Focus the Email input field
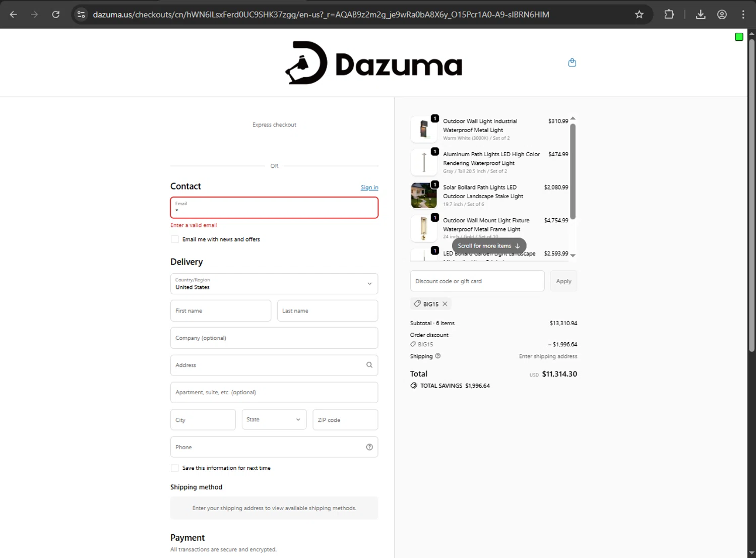Screen dimensions: 756x558 coord(274,208)
